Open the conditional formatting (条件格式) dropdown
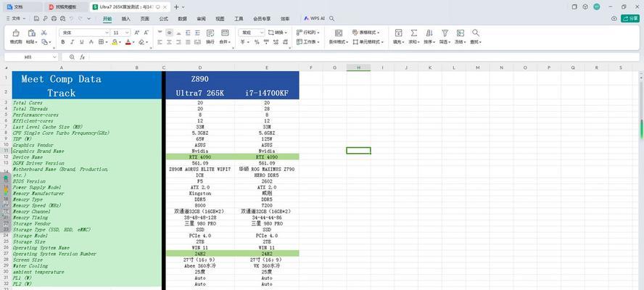644x290 pixels. pos(339,42)
